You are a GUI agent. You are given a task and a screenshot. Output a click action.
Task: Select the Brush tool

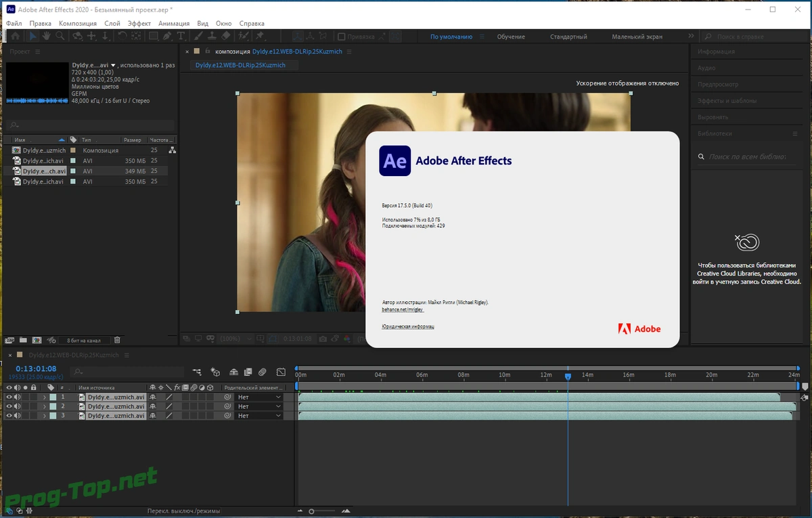(x=198, y=36)
